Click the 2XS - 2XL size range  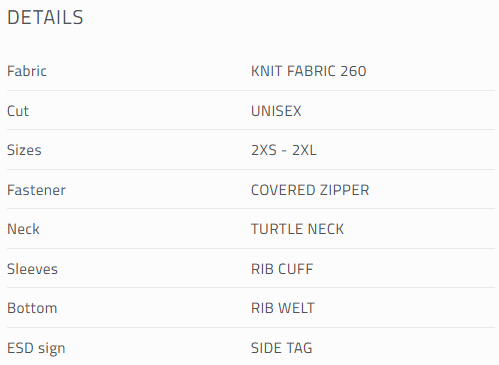[284, 150]
